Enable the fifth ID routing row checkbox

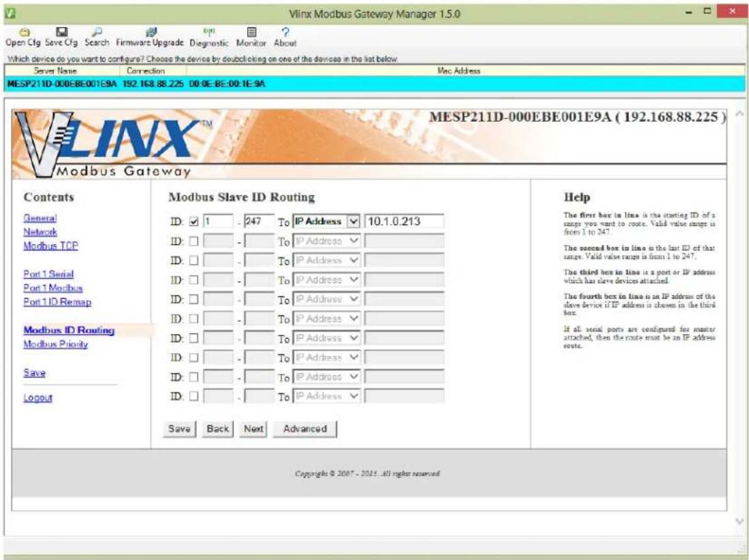(x=193, y=299)
